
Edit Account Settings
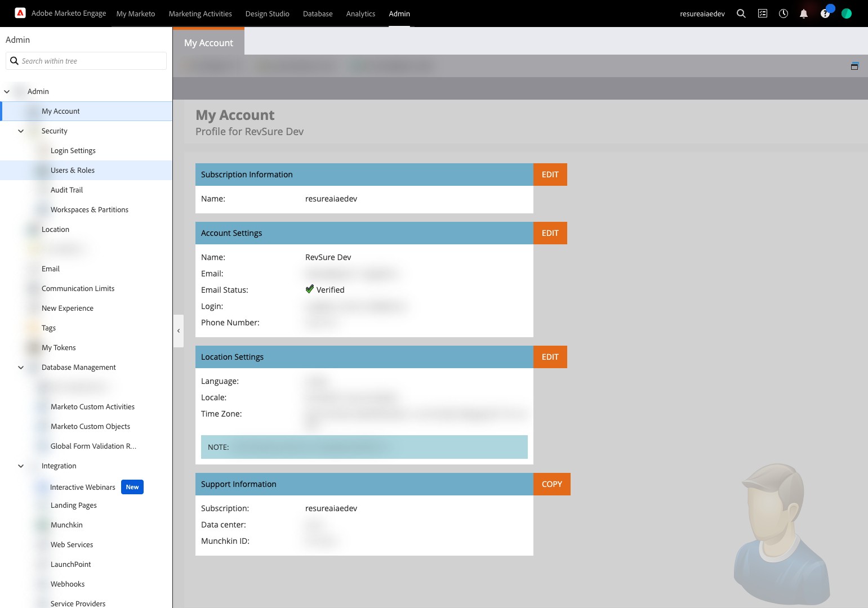(550, 233)
